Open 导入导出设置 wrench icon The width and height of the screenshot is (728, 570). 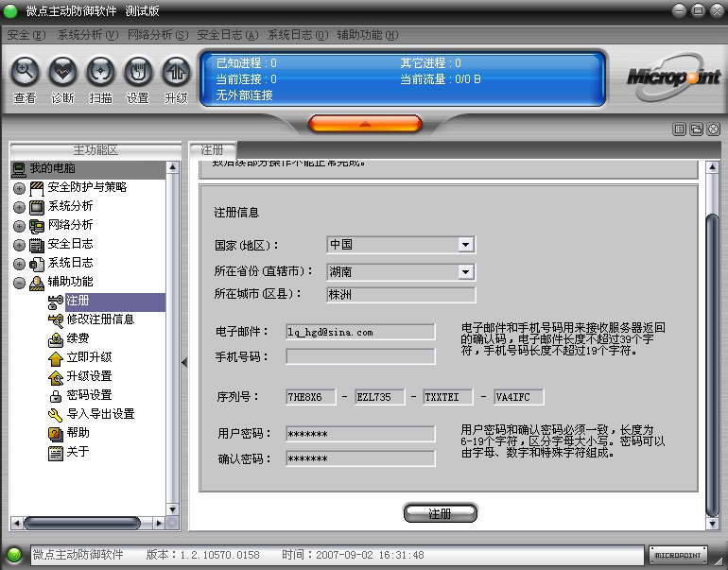(x=56, y=415)
